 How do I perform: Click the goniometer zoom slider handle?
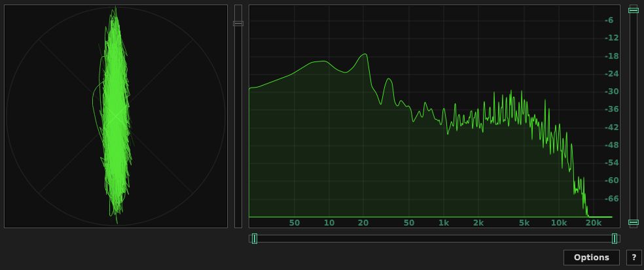(x=238, y=24)
